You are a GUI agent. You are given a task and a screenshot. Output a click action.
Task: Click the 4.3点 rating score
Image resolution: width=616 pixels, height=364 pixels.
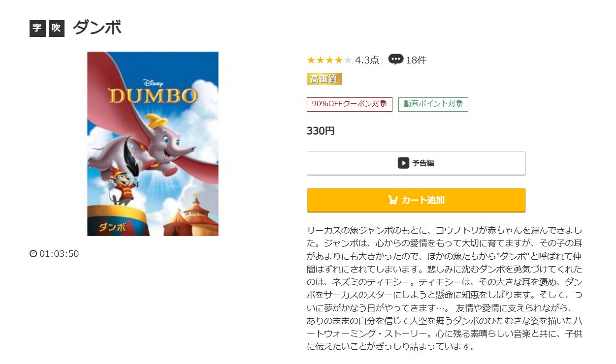pos(367,60)
